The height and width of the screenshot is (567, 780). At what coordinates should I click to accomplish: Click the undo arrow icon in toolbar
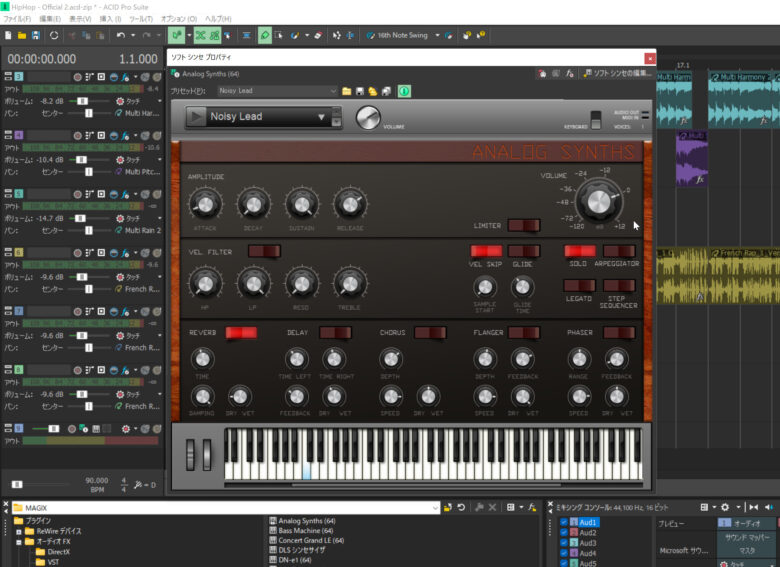point(120,35)
